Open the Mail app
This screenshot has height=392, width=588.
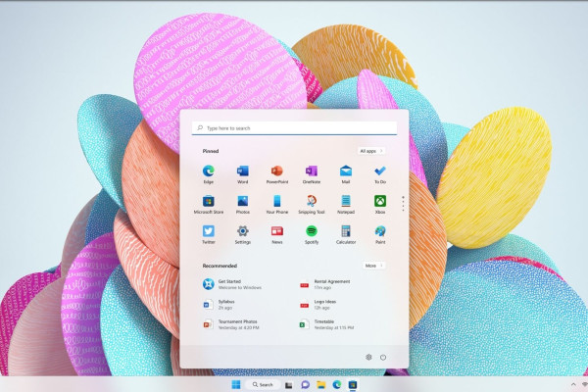click(346, 174)
